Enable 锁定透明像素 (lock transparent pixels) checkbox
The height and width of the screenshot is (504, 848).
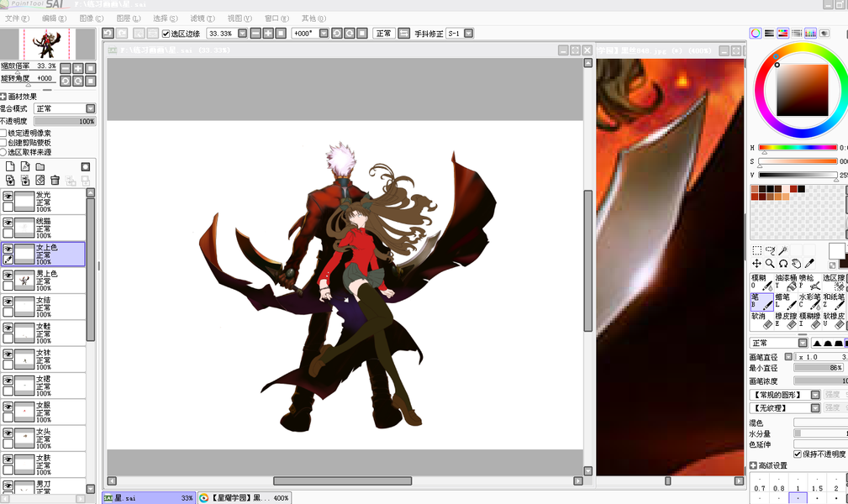pyautogui.click(x=3, y=133)
